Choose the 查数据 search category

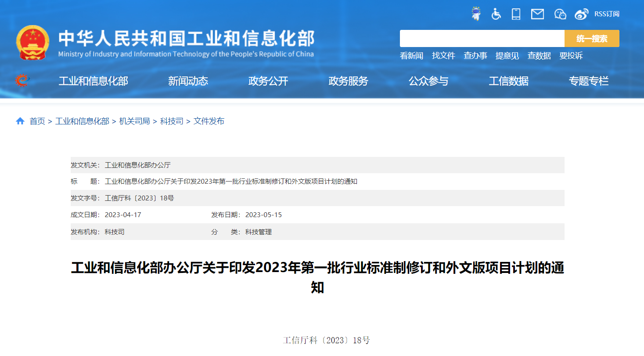539,56
